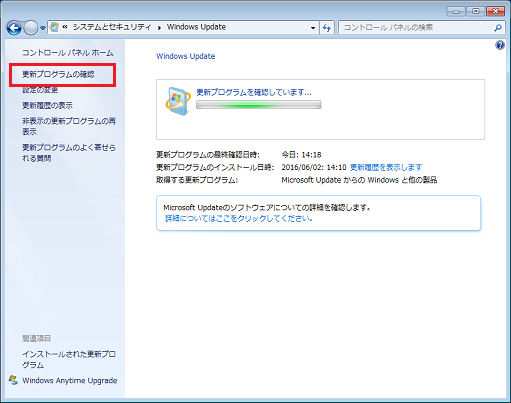The width and height of the screenshot is (511, 403).
Task: Open 設定の変更 in the sidebar
Action: tap(40, 90)
